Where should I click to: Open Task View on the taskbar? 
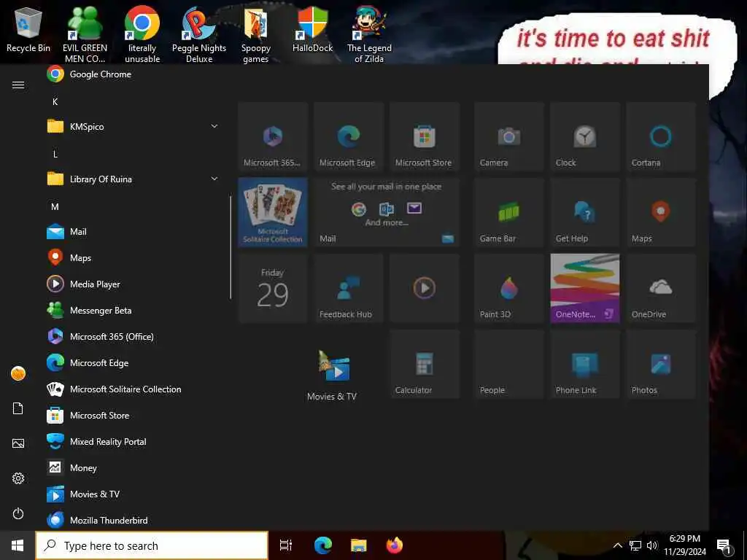point(286,545)
